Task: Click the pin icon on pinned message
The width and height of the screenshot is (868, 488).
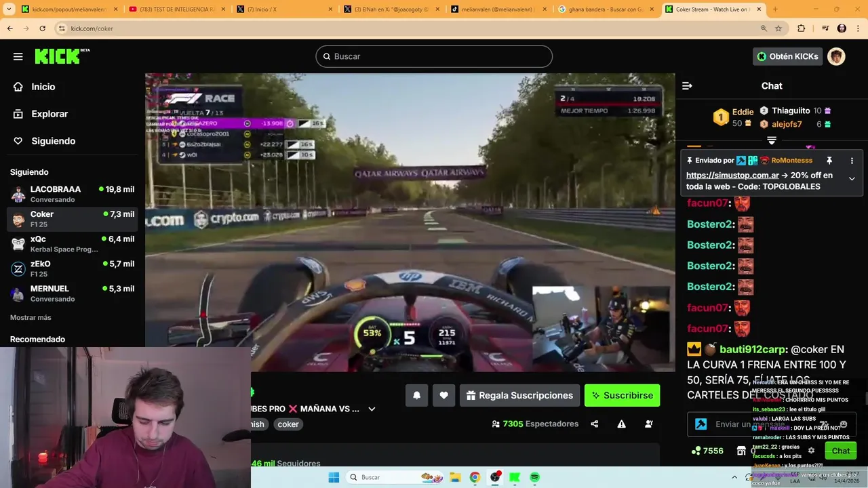Action: tap(829, 161)
